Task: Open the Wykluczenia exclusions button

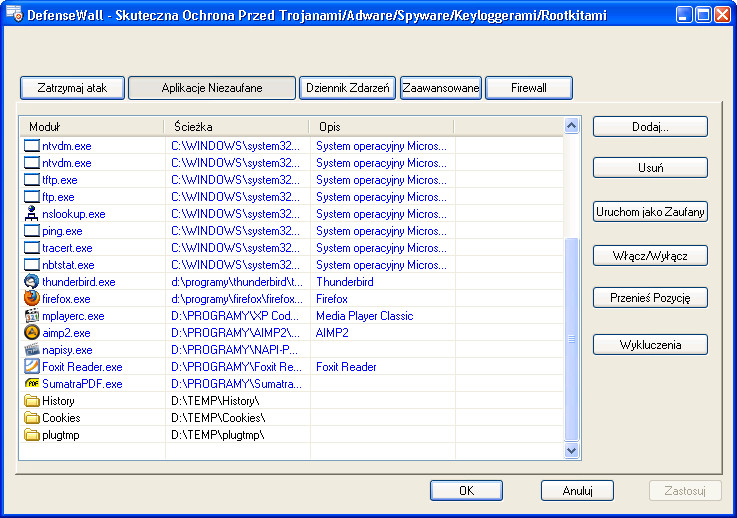Action: tap(650, 344)
